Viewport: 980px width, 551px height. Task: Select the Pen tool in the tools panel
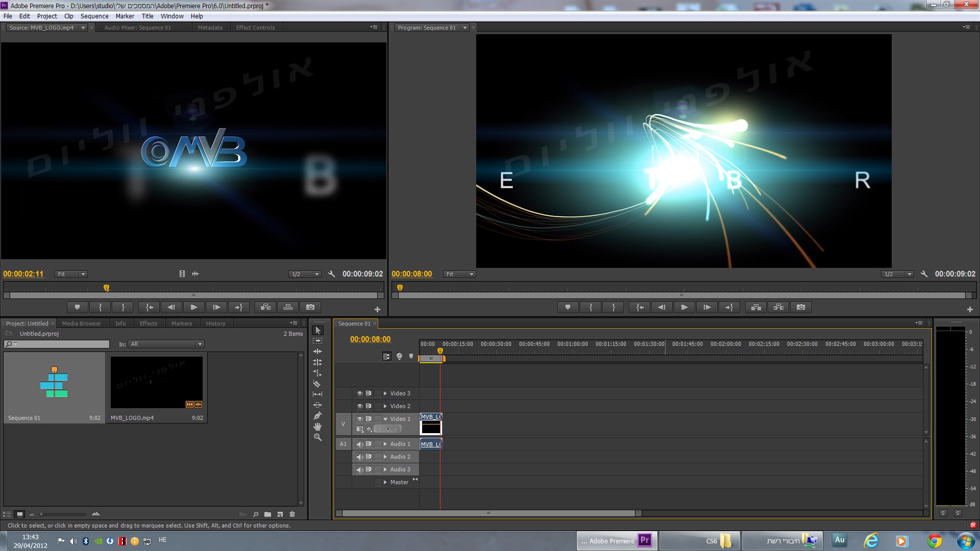pyautogui.click(x=317, y=416)
